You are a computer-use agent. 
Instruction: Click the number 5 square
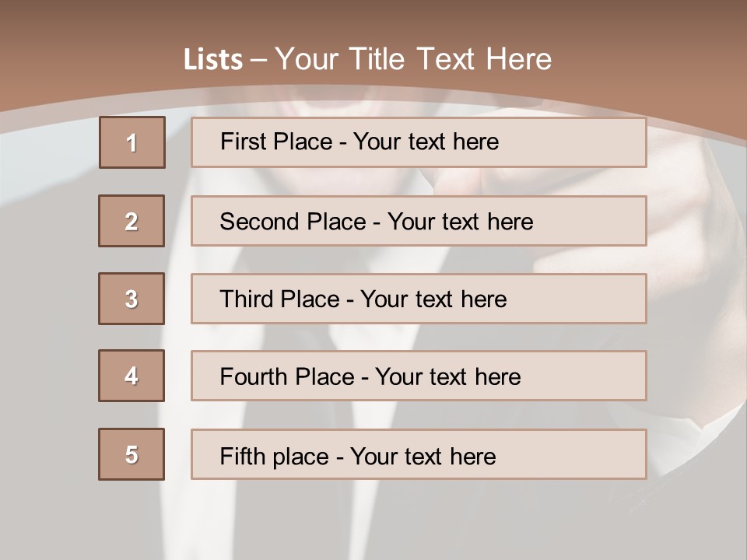pyautogui.click(x=132, y=454)
